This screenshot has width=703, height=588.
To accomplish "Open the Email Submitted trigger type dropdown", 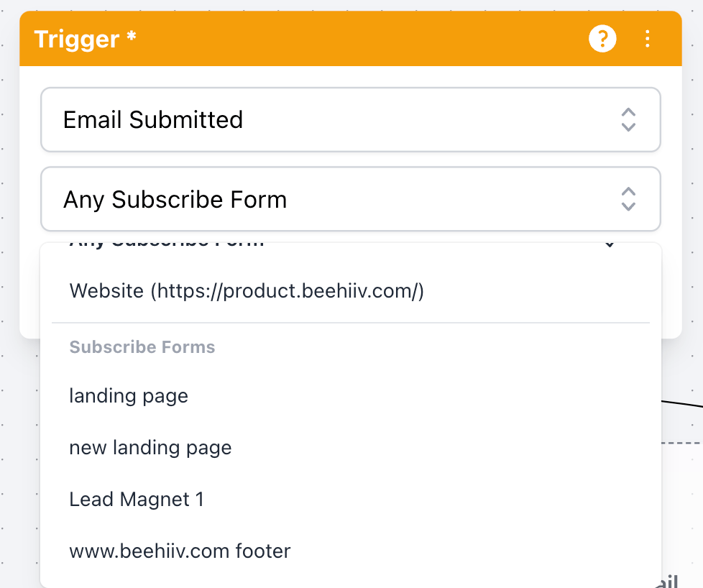I will pos(351,120).
